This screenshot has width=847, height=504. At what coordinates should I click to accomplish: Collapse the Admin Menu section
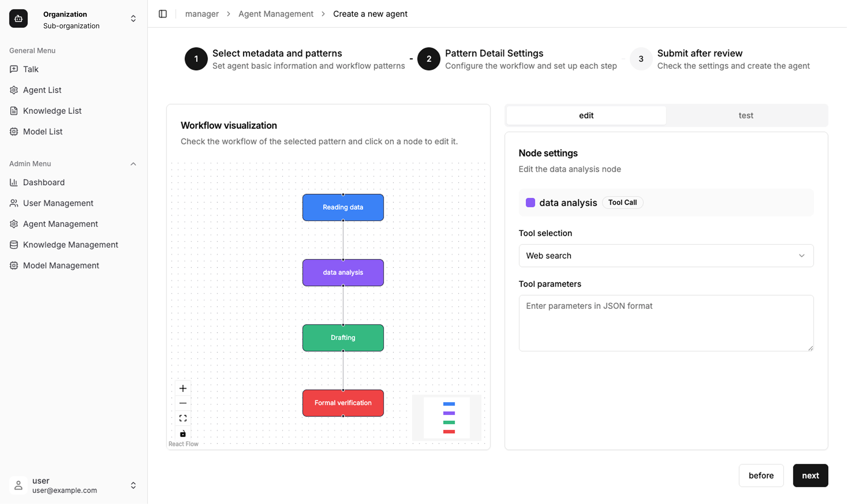click(x=133, y=164)
